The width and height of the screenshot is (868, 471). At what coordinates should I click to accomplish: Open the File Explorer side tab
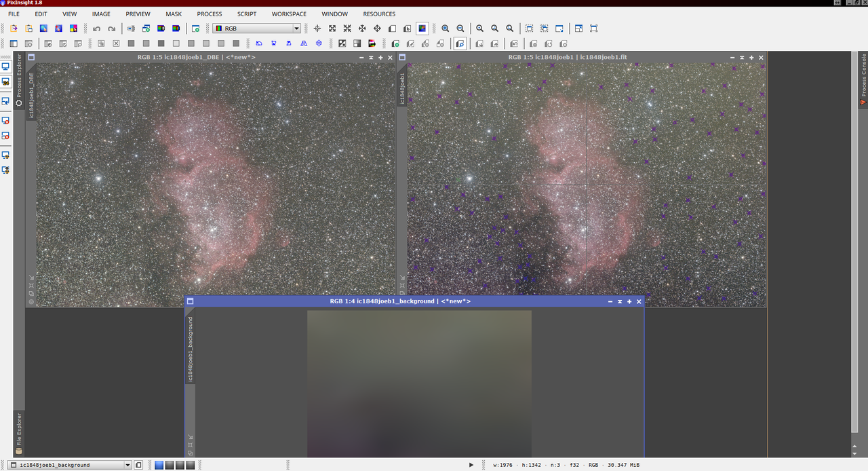tap(19, 433)
